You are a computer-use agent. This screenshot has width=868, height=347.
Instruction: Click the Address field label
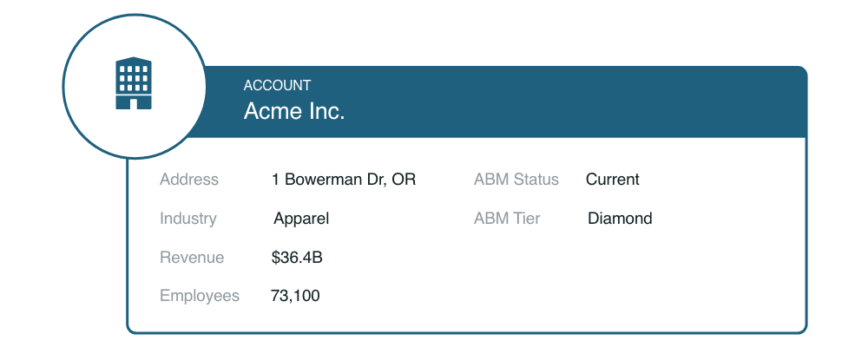click(x=188, y=180)
